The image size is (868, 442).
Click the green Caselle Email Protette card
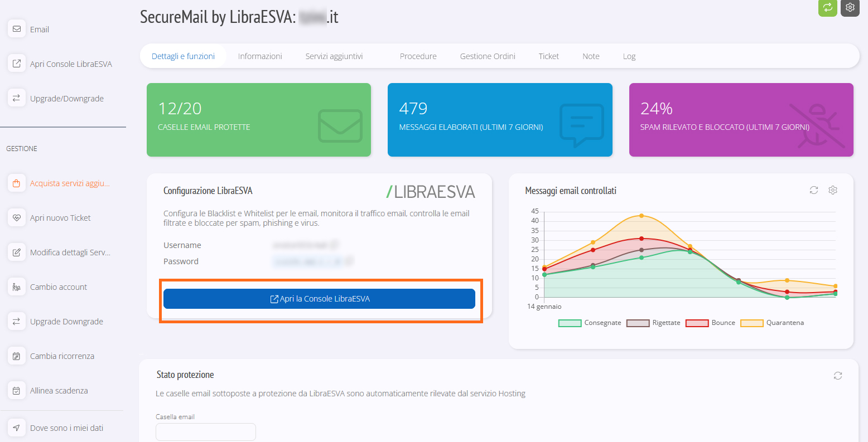[x=259, y=120]
